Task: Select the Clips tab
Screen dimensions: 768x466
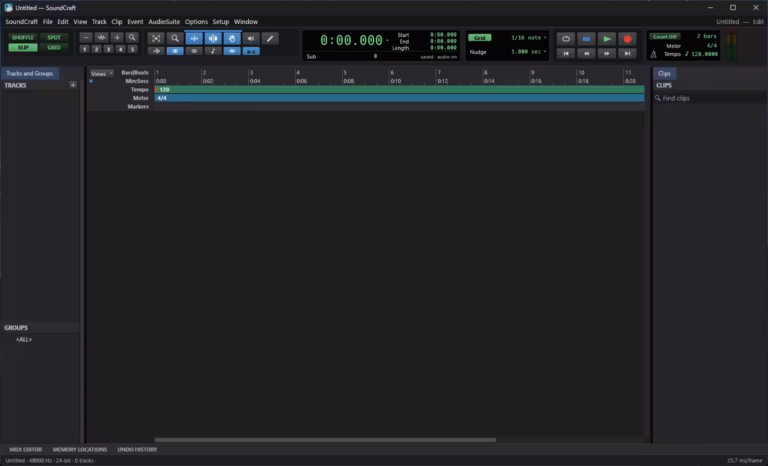Action: (664, 74)
